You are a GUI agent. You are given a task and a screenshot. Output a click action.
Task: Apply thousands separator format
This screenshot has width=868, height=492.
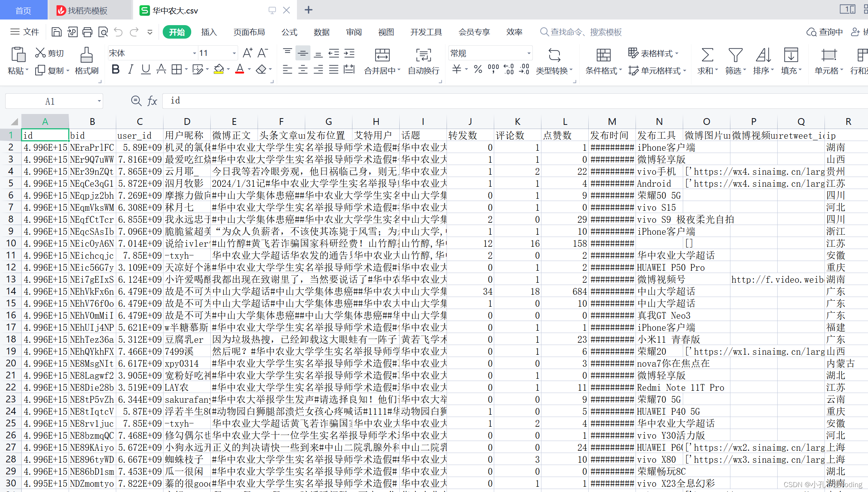pos(493,69)
